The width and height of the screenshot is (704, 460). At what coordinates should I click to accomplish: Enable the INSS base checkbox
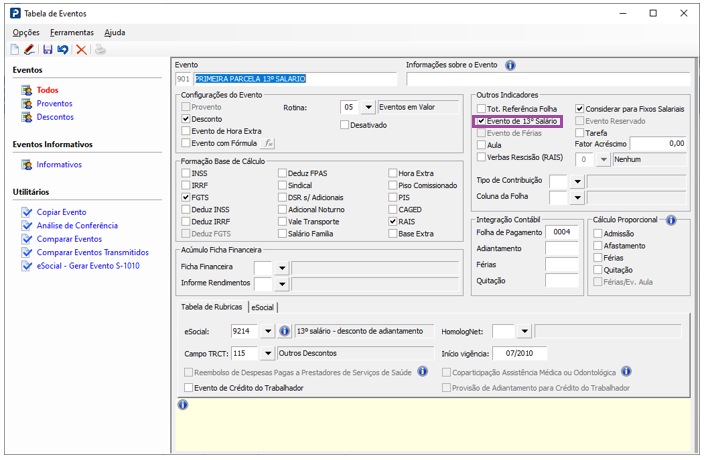point(186,173)
